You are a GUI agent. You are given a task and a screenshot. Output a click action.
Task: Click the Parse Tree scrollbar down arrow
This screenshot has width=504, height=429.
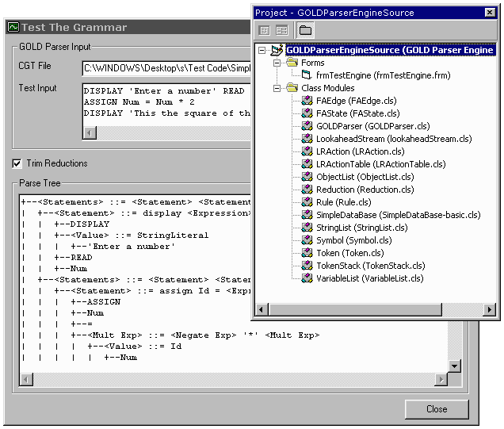[454, 366]
